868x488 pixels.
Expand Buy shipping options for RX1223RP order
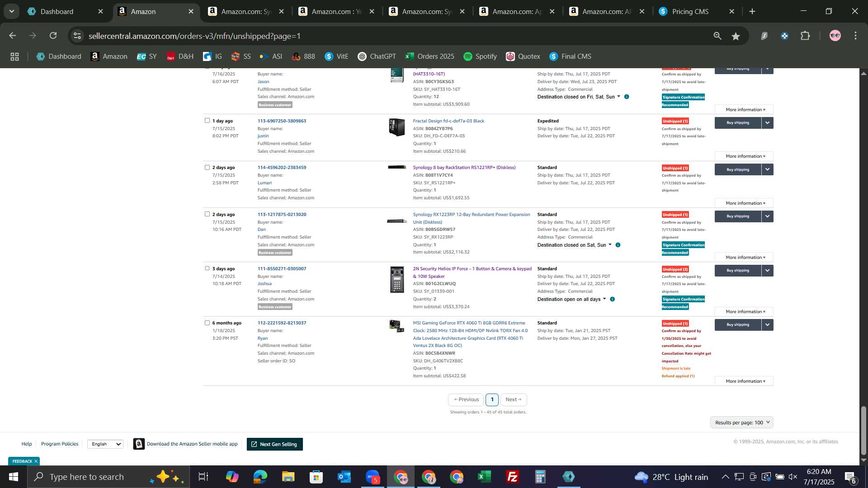click(x=767, y=216)
